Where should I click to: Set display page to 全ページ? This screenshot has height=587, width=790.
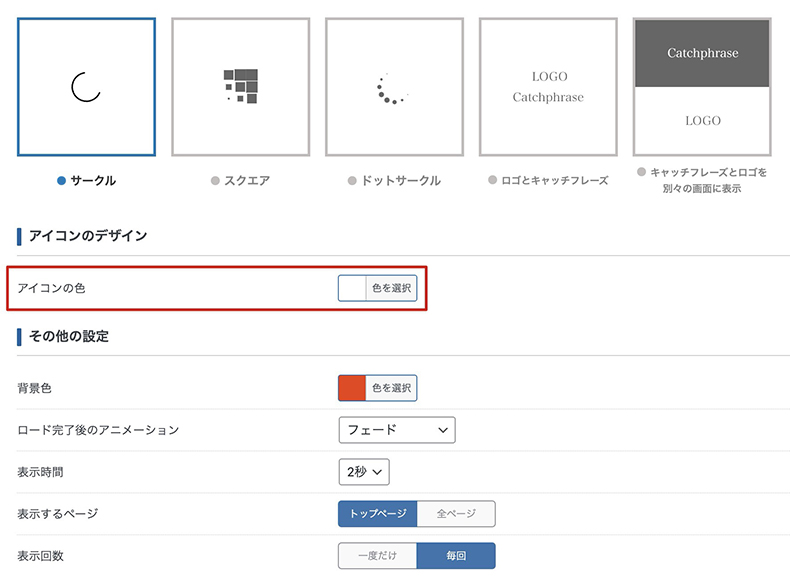pyautogui.click(x=456, y=513)
